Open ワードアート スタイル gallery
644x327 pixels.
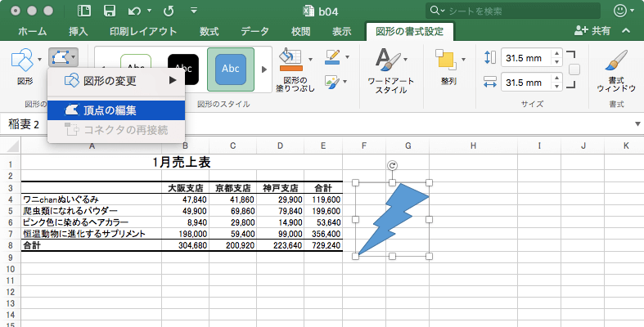pyautogui.click(x=391, y=70)
